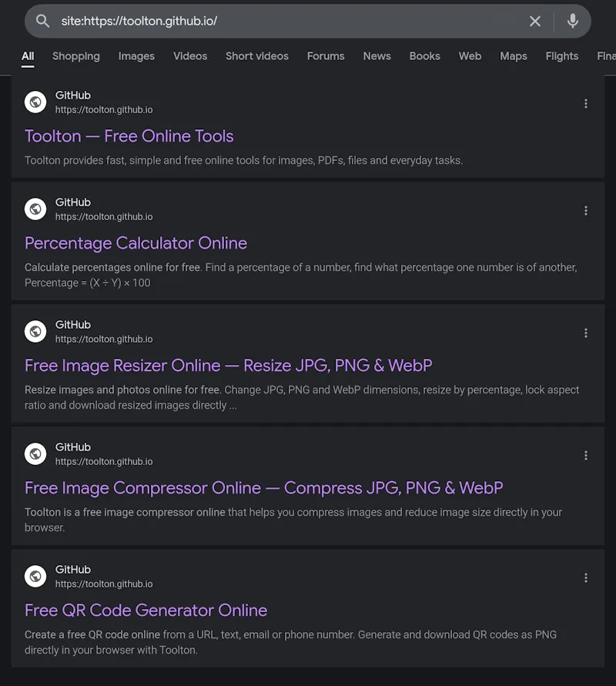
Task: Open options menu for QR Code Generator result
Action: click(586, 578)
